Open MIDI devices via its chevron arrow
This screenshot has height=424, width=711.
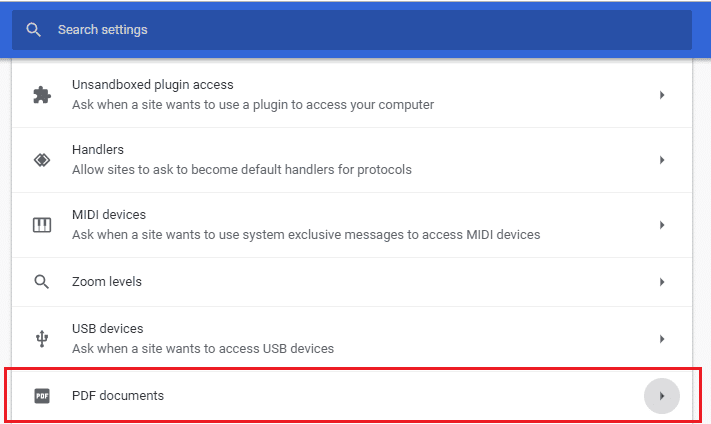(x=662, y=225)
